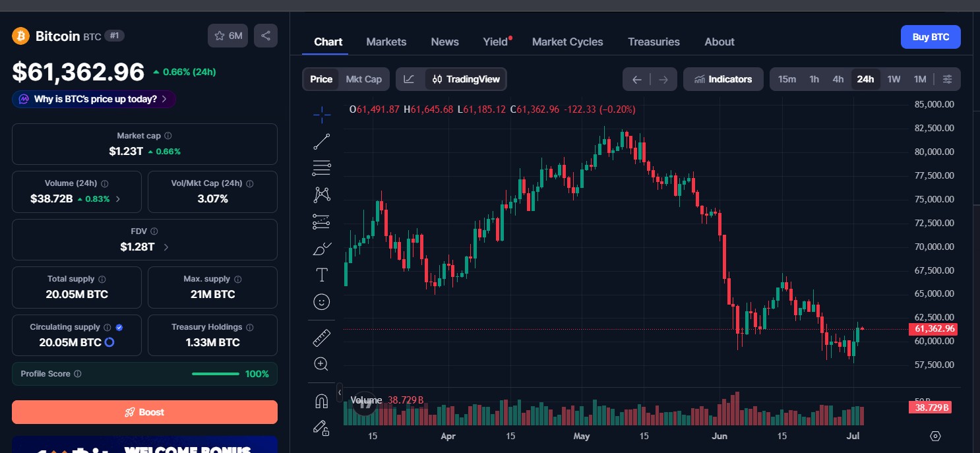Click the verified circulating supply badge

point(119,327)
